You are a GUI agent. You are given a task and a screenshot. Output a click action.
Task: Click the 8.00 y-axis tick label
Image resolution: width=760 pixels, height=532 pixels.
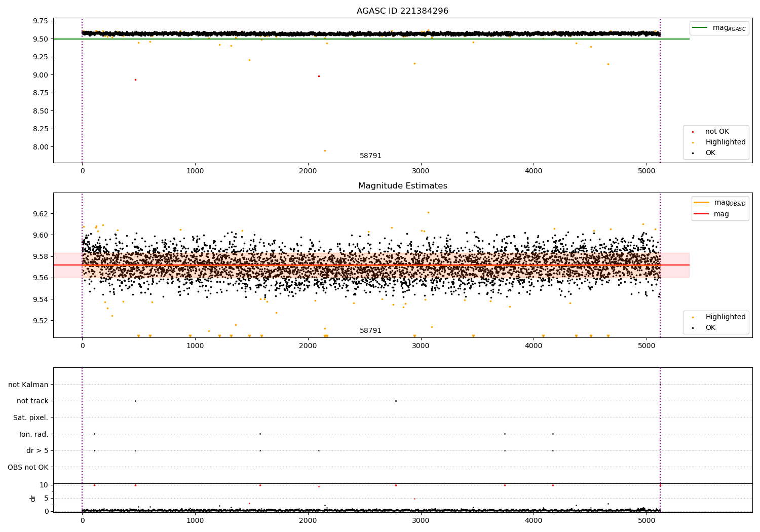click(40, 147)
